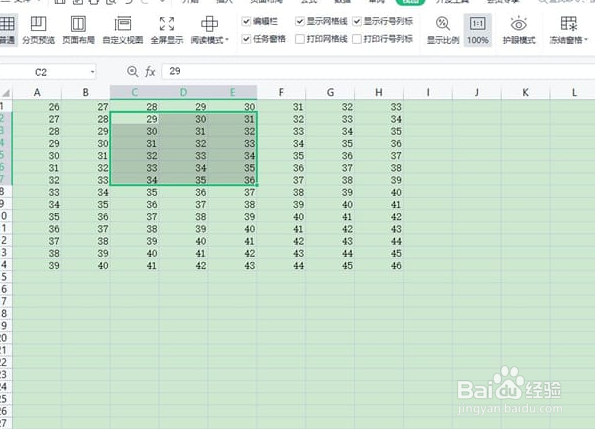Click the formula bar showing 29

pos(378,71)
